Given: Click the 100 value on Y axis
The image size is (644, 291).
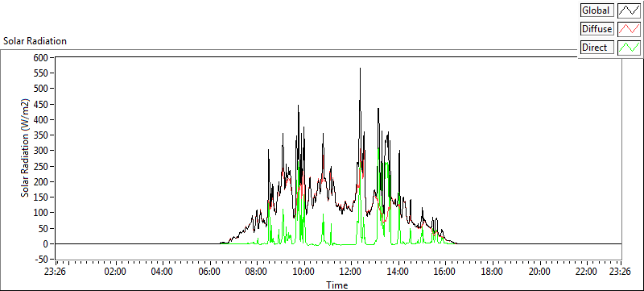Looking at the screenshot, I should (42, 213).
